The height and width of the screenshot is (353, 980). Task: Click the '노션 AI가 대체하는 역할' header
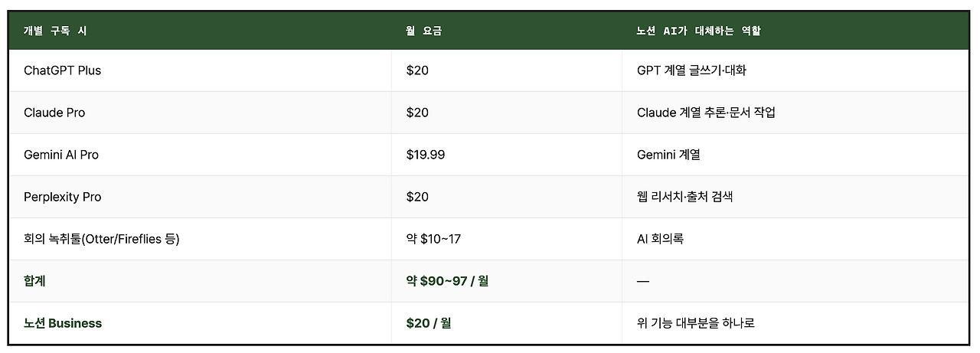pos(698,31)
